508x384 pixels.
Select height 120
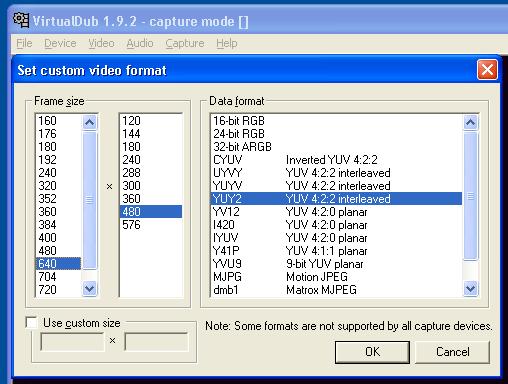point(151,121)
